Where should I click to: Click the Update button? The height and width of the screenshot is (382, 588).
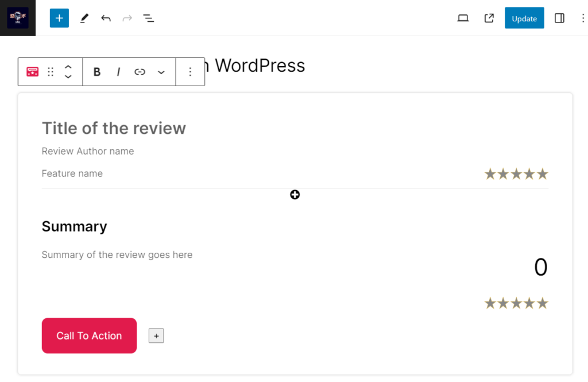point(524,18)
